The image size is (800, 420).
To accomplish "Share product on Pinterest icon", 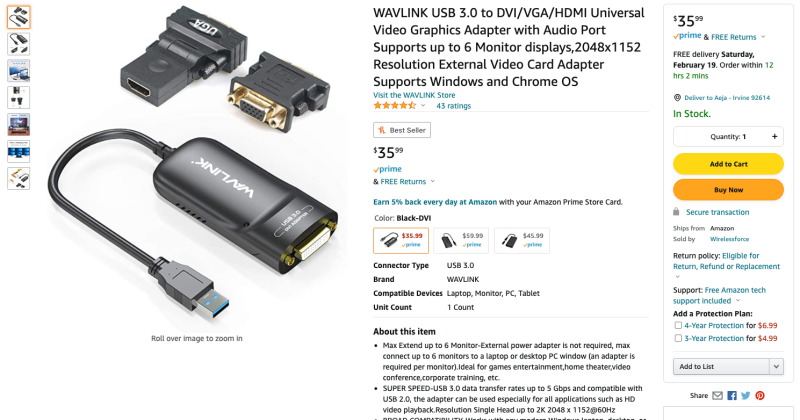I will [x=760, y=396].
